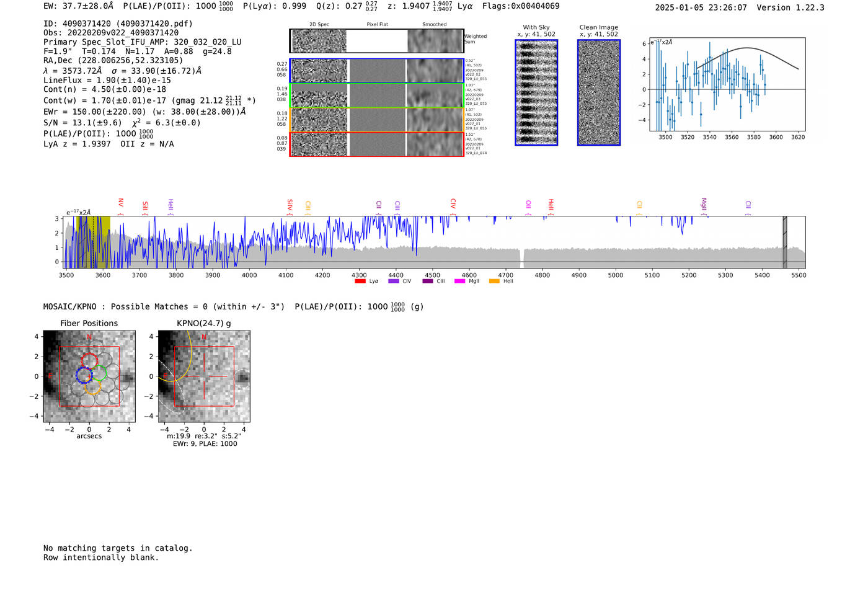Click the MgII line marker label
868x591 pixels.
click(704, 205)
